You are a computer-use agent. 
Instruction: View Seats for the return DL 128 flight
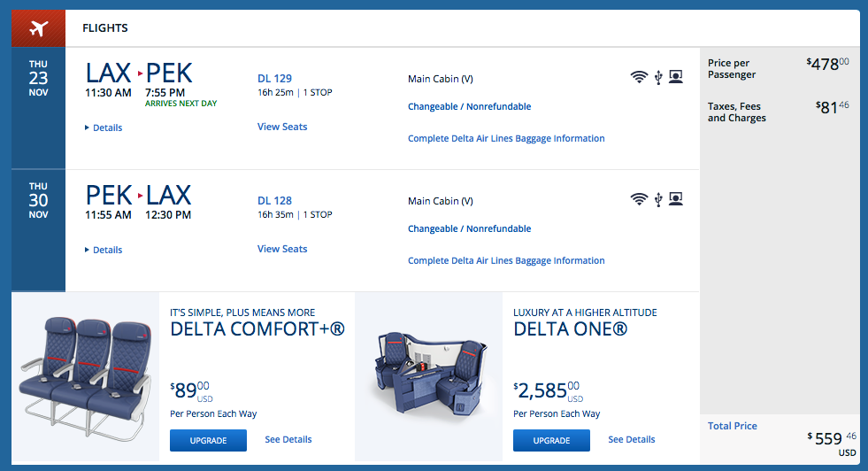[x=282, y=249]
